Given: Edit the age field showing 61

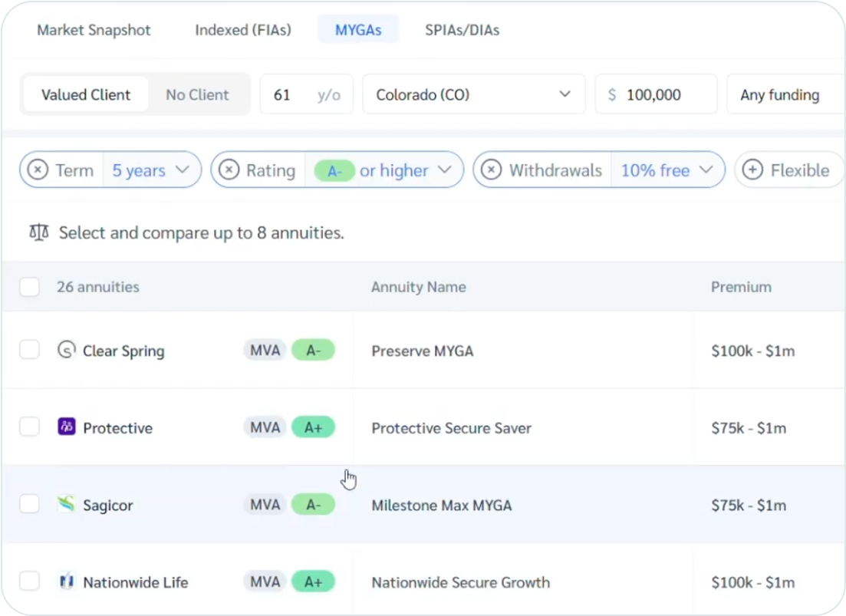Looking at the screenshot, I should point(307,94).
